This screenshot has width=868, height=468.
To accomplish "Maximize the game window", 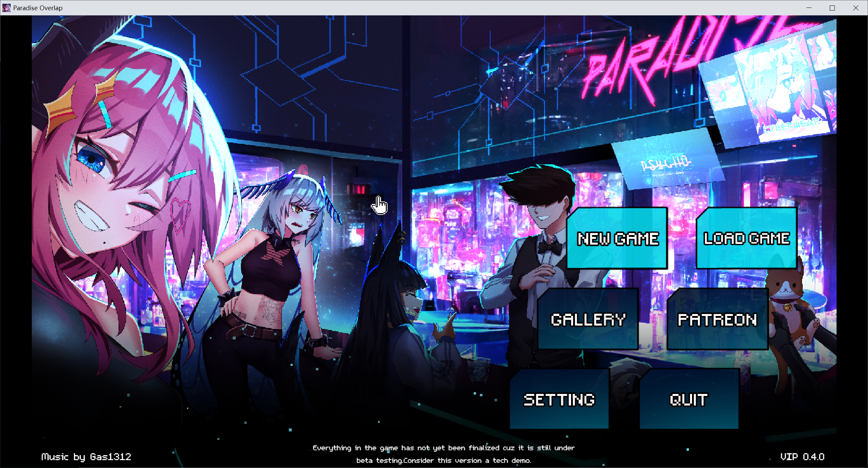I will coord(832,8).
